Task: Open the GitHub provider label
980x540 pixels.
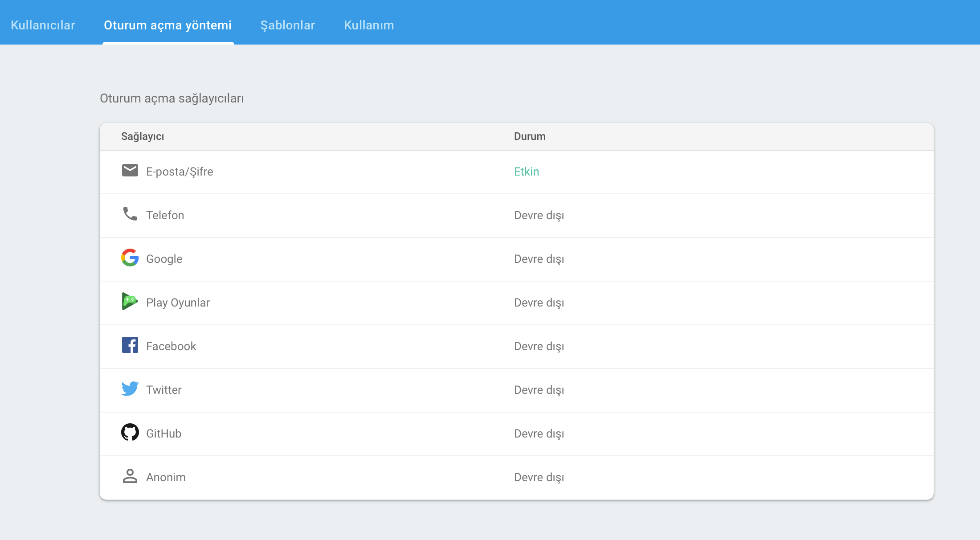Action: 163,434
